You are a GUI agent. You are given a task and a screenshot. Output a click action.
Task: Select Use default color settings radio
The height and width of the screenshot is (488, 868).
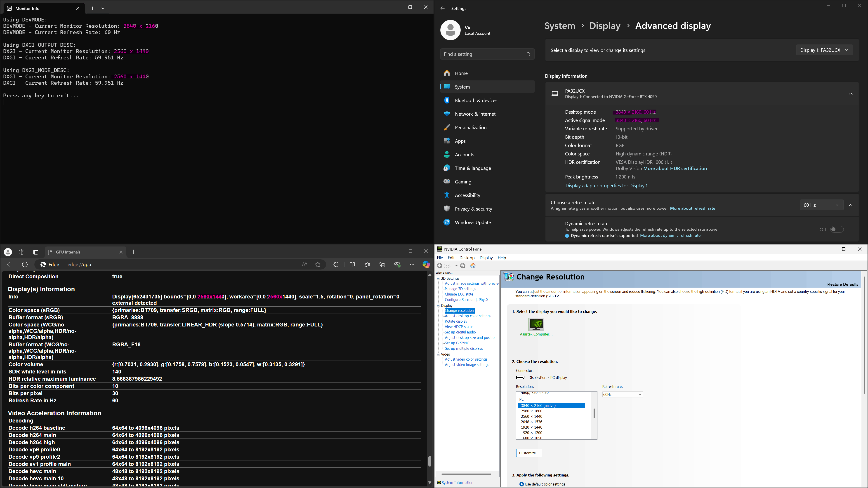522,484
